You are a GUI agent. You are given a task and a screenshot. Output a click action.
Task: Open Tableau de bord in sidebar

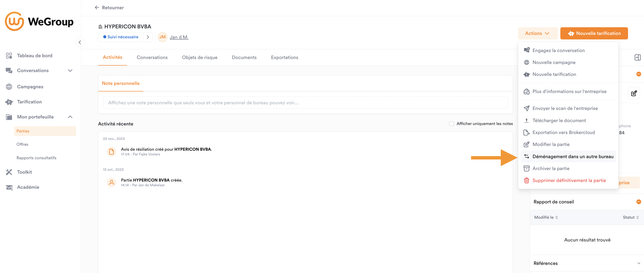point(35,56)
